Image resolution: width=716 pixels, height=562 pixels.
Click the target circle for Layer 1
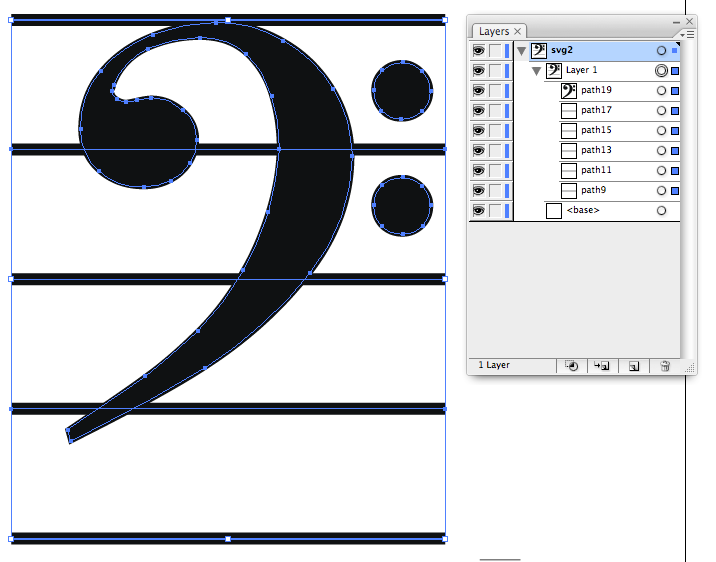661,70
